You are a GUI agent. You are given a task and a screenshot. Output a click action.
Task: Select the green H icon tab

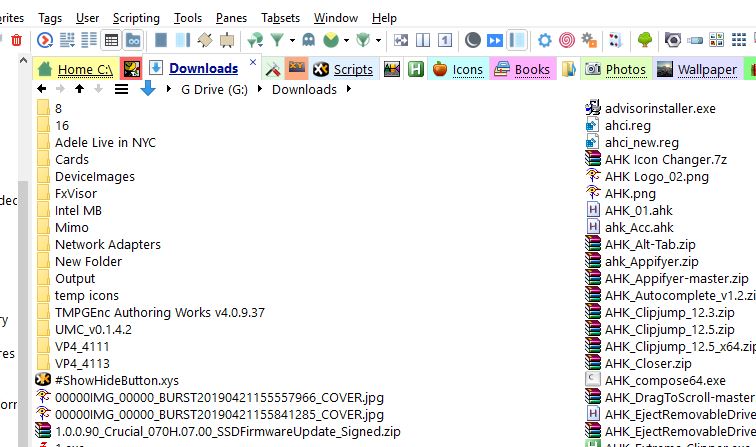point(416,69)
